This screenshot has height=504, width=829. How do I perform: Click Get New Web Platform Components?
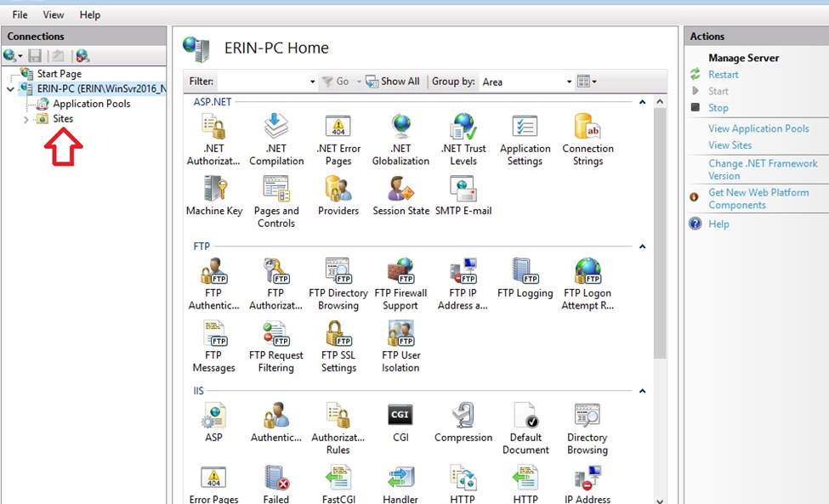coord(758,199)
